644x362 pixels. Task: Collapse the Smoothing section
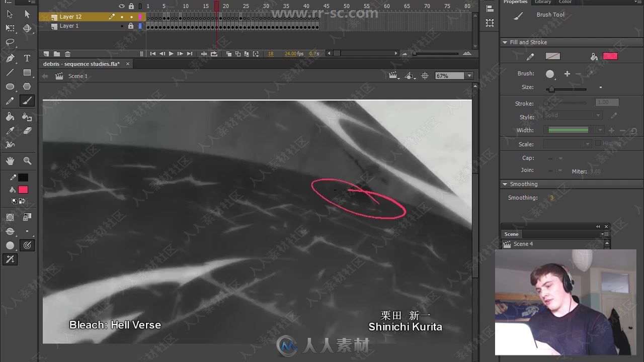click(505, 184)
